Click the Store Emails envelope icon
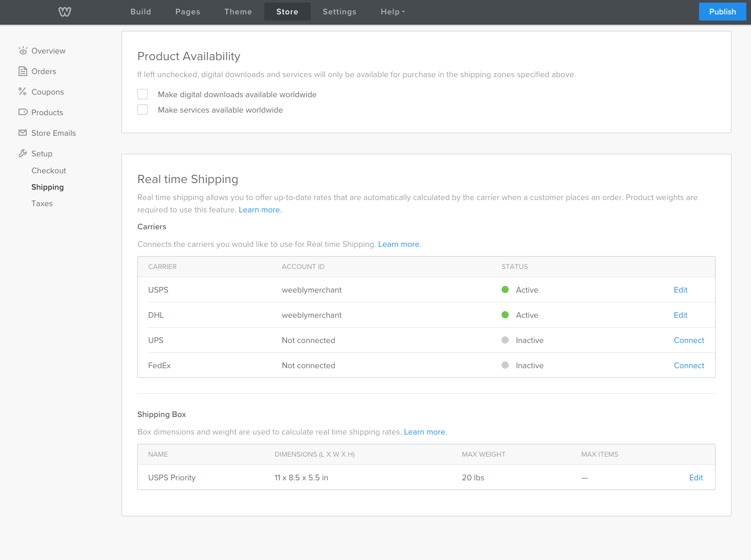Image resolution: width=751 pixels, height=560 pixels. click(23, 133)
